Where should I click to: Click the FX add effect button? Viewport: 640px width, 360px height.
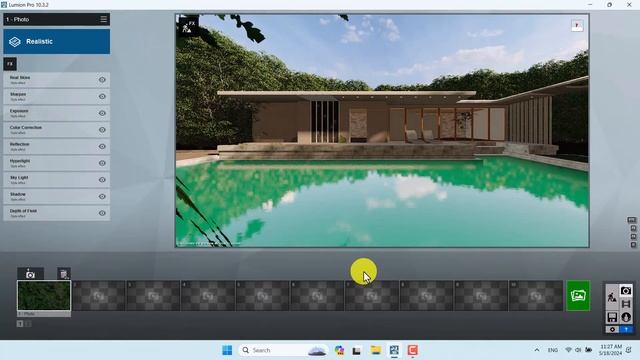click(10, 64)
